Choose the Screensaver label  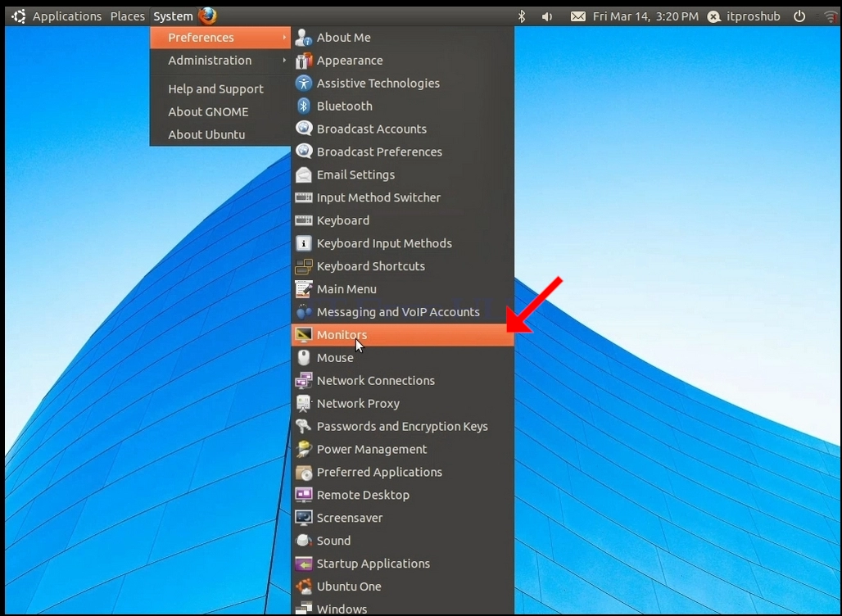tap(350, 518)
